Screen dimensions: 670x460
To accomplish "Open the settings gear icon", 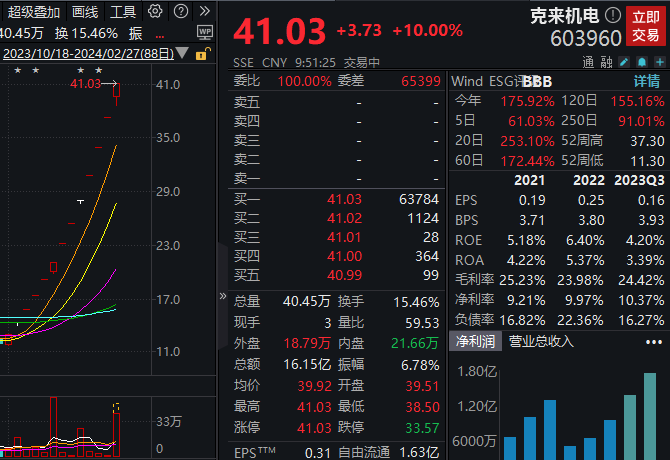I will tap(155, 11).
